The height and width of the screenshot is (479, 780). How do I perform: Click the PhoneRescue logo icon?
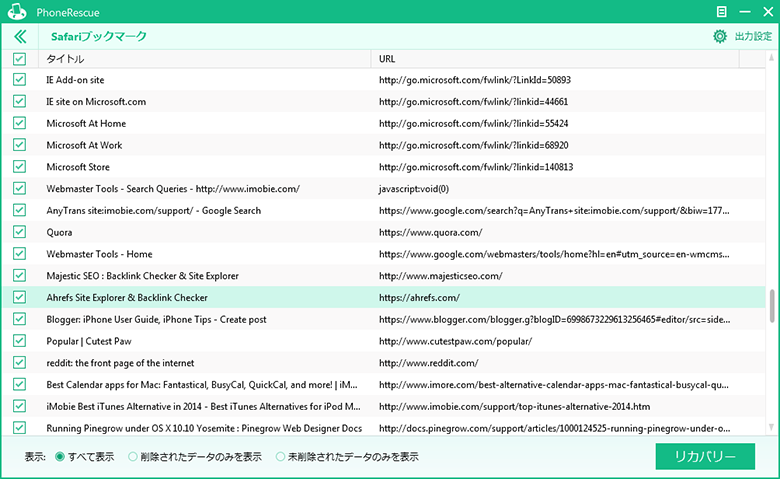click(x=17, y=11)
